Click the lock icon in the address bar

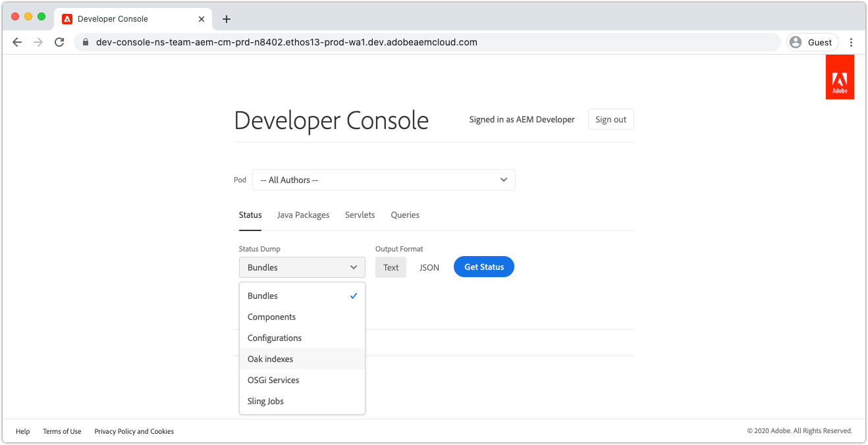pyautogui.click(x=85, y=42)
